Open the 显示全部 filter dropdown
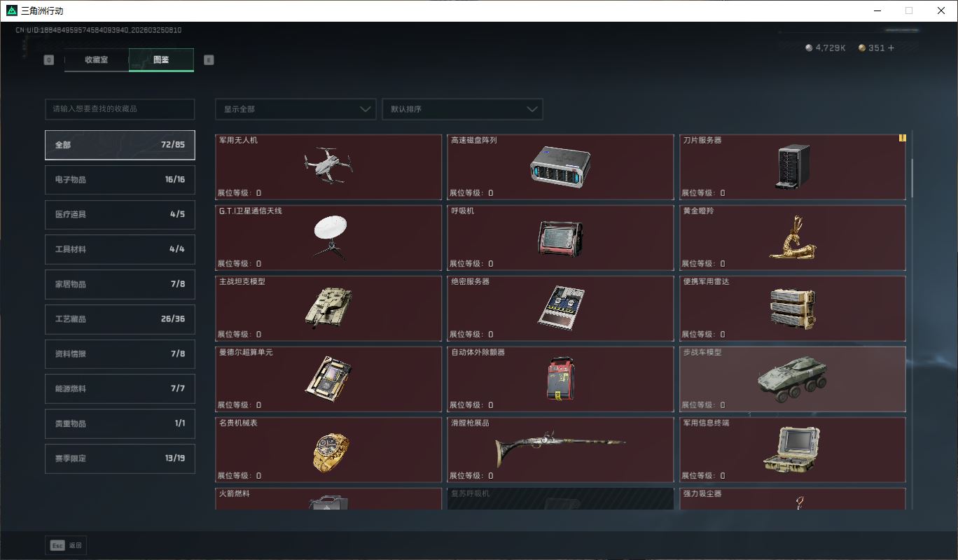Image resolution: width=958 pixels, height=560 pixels. pyautogui.click(x=295, y=109)
